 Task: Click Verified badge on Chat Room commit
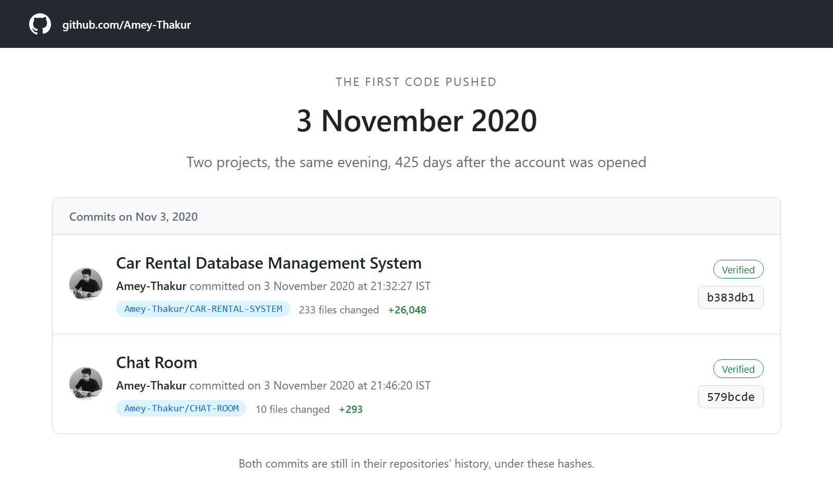pos(738,369)
